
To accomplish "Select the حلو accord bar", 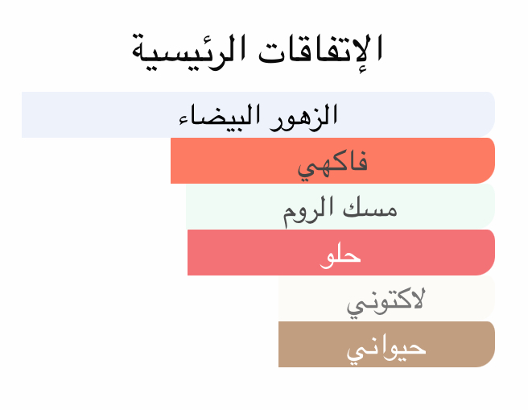I will coord(340,253).
